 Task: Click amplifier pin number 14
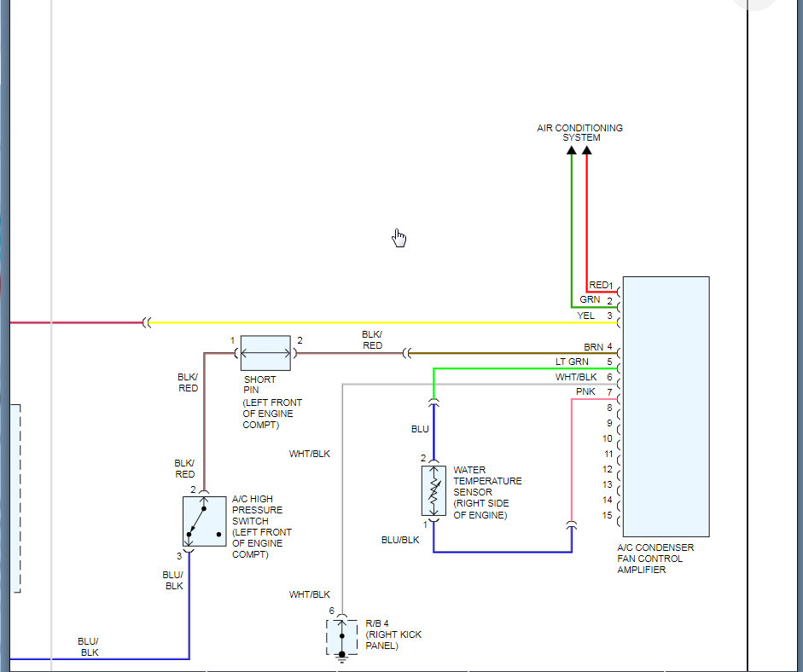coord(608,500)
